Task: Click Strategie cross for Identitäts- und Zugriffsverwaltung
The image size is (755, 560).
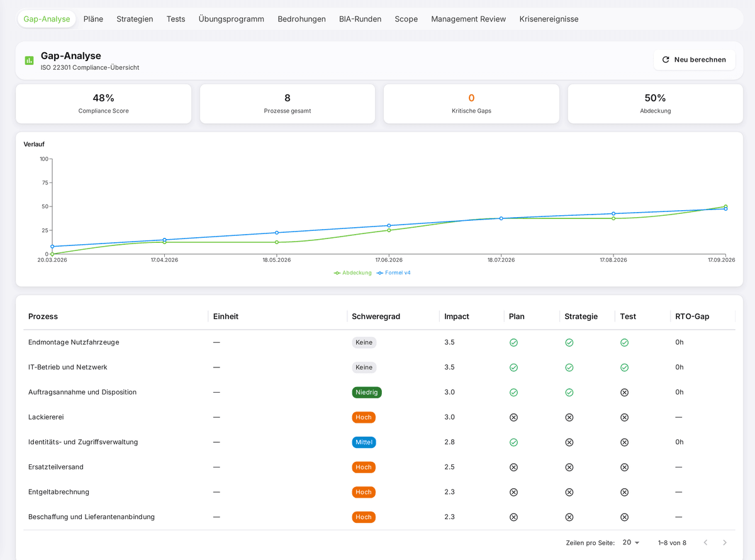Action: [569, 442]
